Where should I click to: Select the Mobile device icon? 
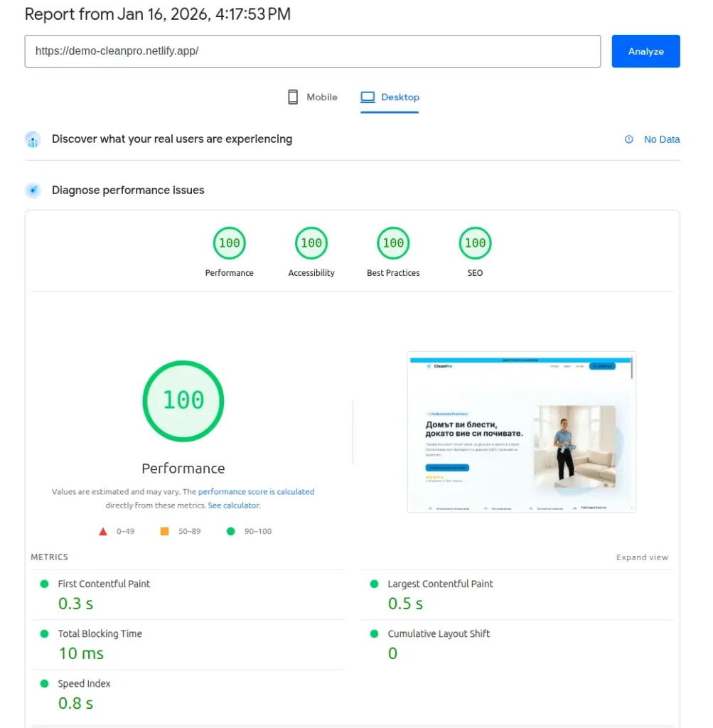tap(291, 97)
